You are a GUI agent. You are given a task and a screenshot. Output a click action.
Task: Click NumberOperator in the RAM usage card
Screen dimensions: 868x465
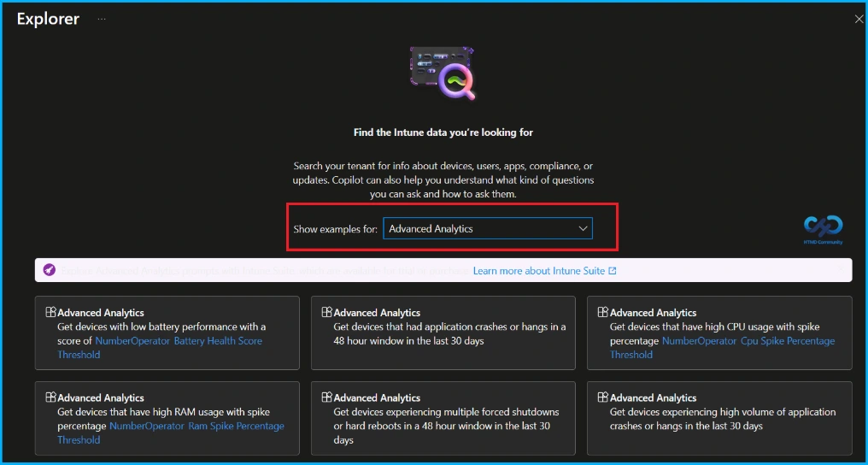[147, 427]
